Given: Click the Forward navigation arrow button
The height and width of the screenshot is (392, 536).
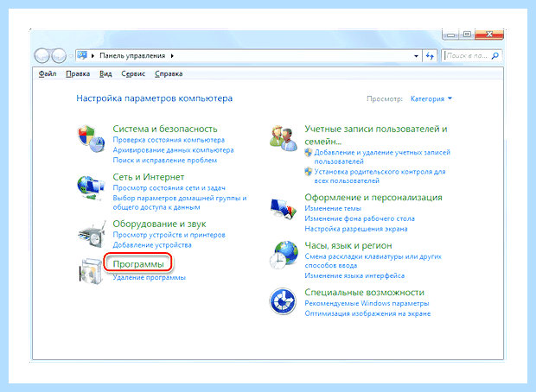Looking at the screenshot, I should pyautogui.click(x=59, y=55).
